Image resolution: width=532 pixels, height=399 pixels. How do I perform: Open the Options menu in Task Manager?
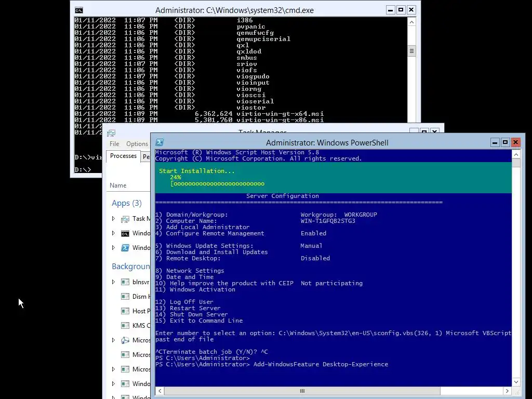pos(137,144)
